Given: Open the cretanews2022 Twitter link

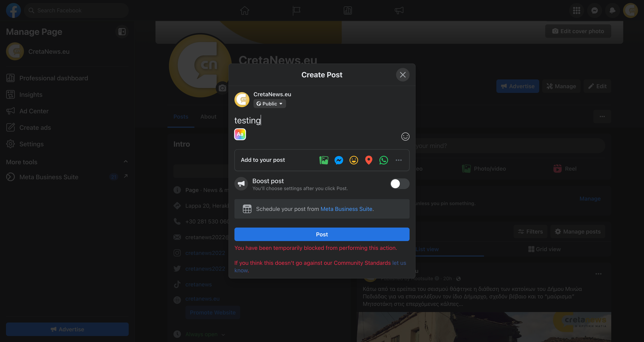Looking at the screenshot, I should click(205, 269).
